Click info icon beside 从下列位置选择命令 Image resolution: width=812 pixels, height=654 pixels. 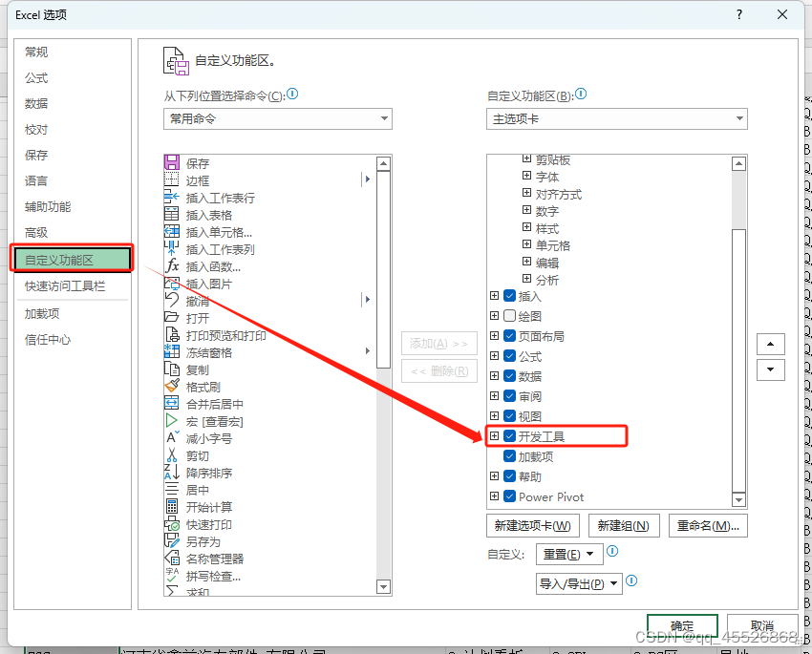click(292, 95)
